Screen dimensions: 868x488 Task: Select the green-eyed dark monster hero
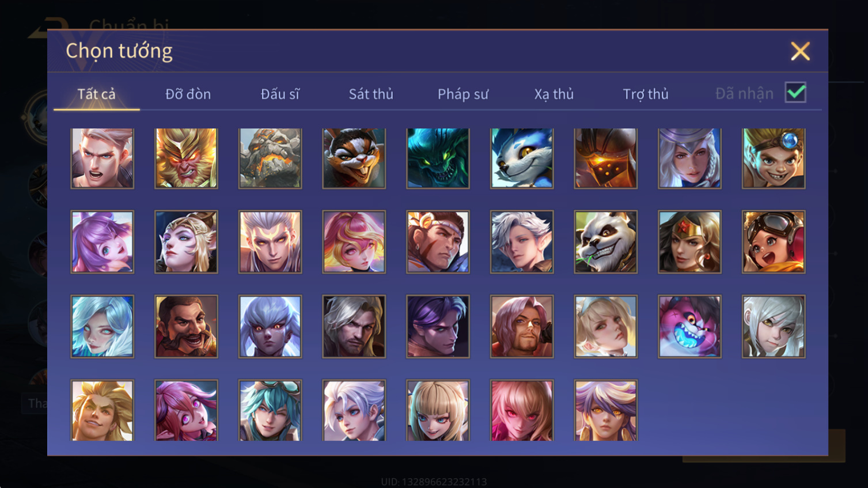click(x=438, y=158)
